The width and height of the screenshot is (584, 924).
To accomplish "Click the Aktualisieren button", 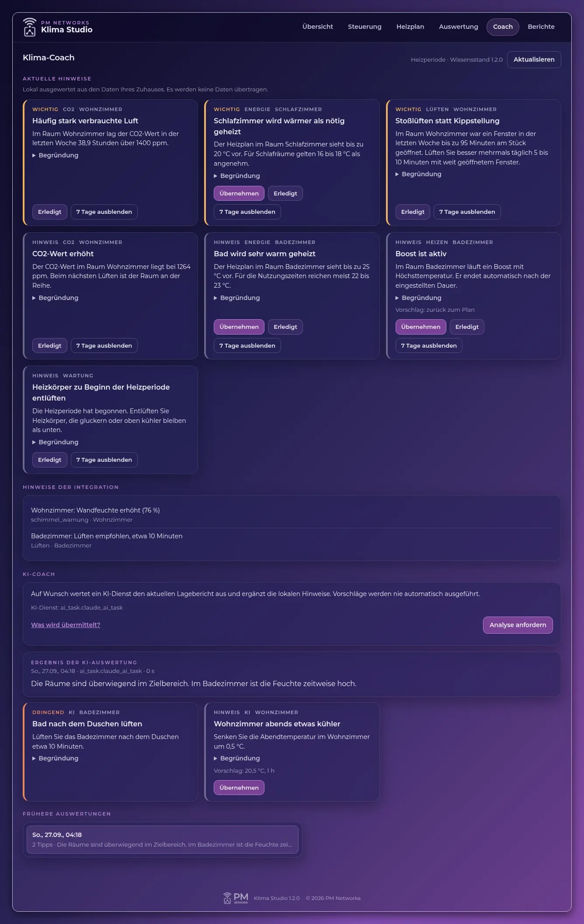I will click(534, 59).
